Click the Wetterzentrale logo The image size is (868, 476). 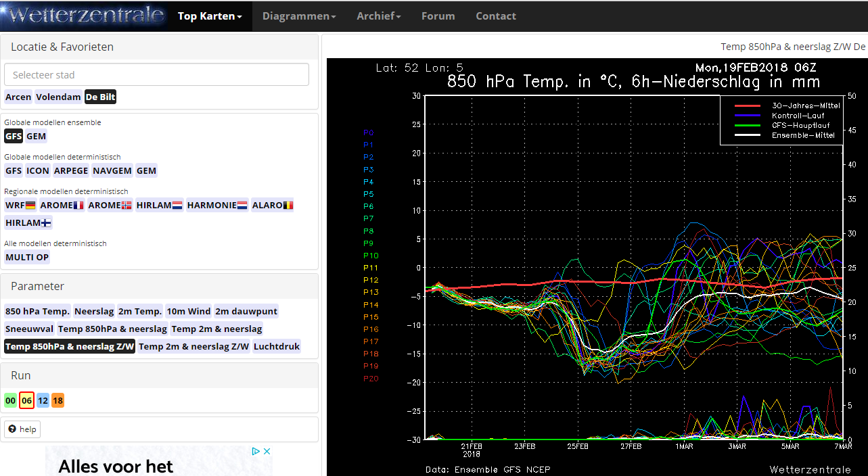[83, 16]
